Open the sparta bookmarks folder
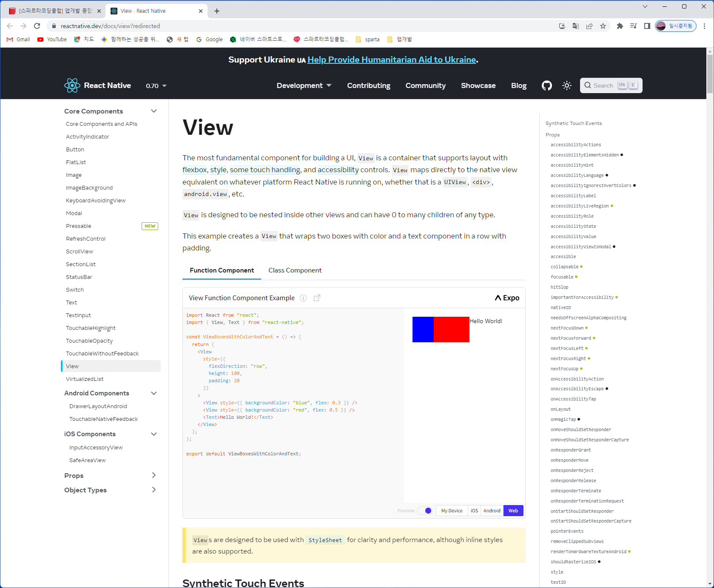The image size is (714, 588). (367, 40)
